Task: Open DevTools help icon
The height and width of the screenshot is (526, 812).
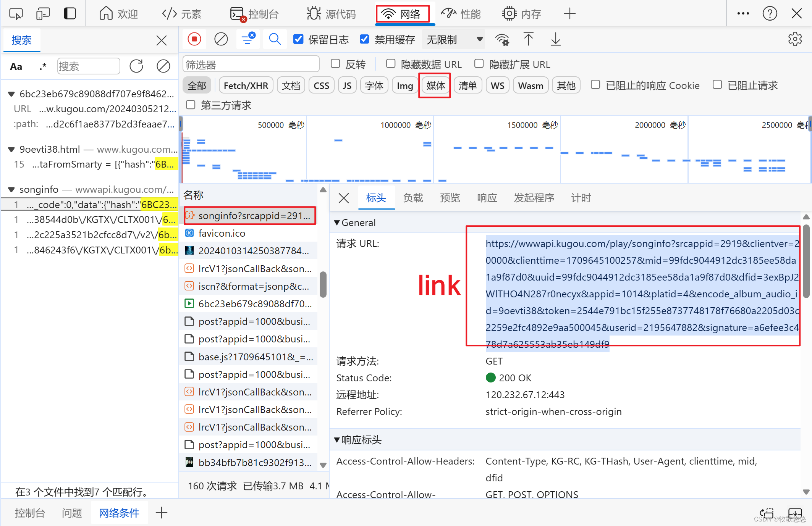Action: click(770, 14)
